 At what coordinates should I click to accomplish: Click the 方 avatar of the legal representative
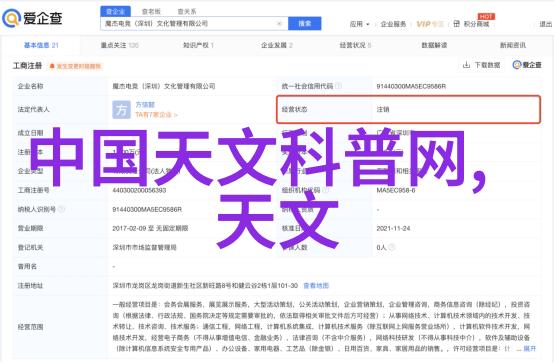click(121, 110)
